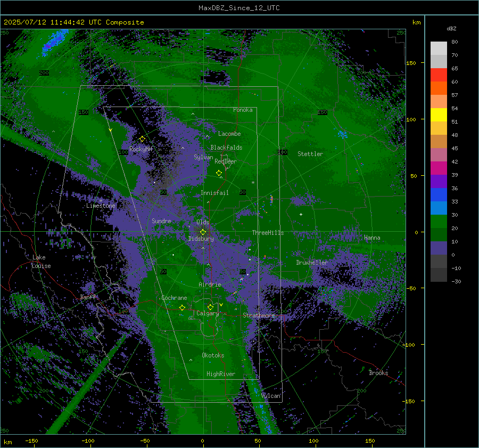Click the Stettler city label
479x448 pixels.
pyautogui.click(x=310, y=154)
